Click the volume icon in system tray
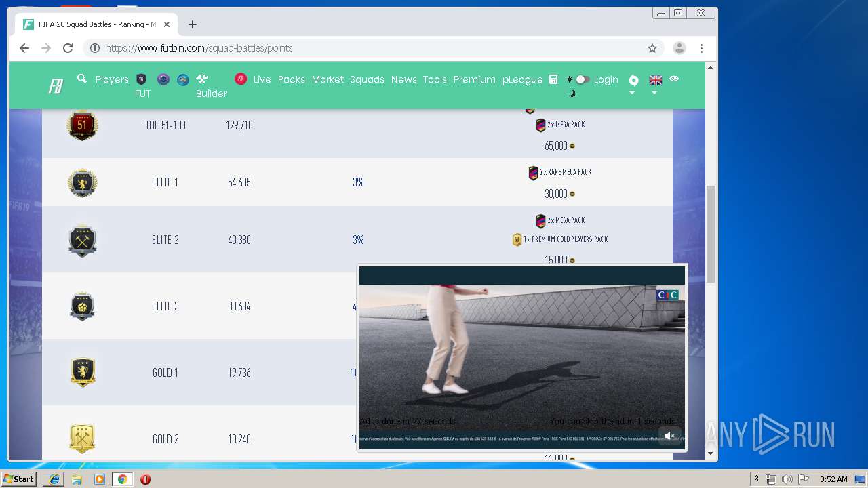The width and height of the screenshot is (868, 488). (x=787, y=479)
